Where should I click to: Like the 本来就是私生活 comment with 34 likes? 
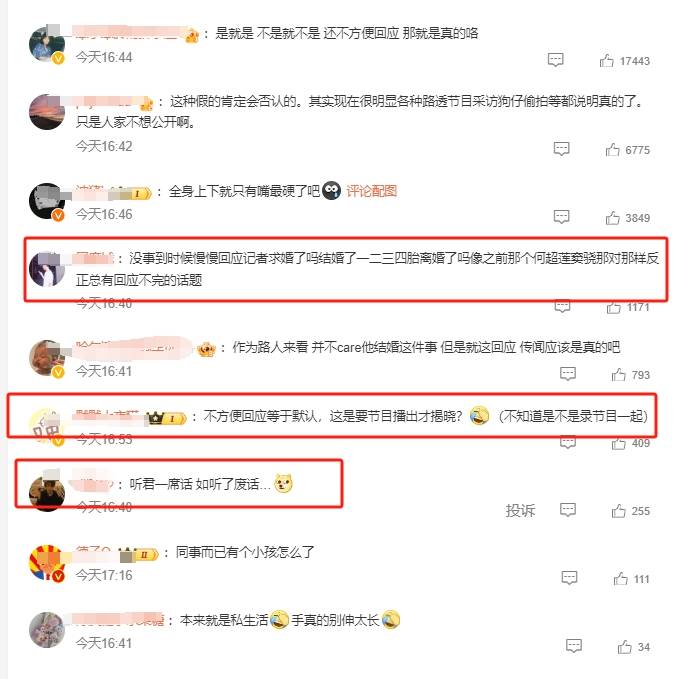coord(624,647)
